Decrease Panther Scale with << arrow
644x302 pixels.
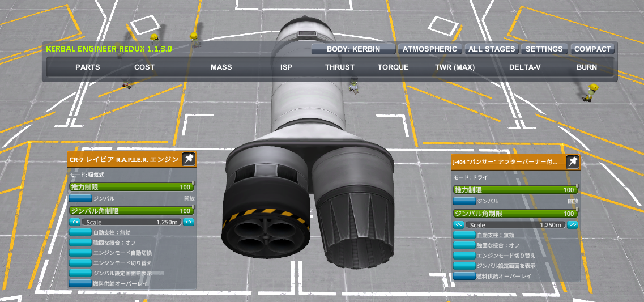click(458, 225)
